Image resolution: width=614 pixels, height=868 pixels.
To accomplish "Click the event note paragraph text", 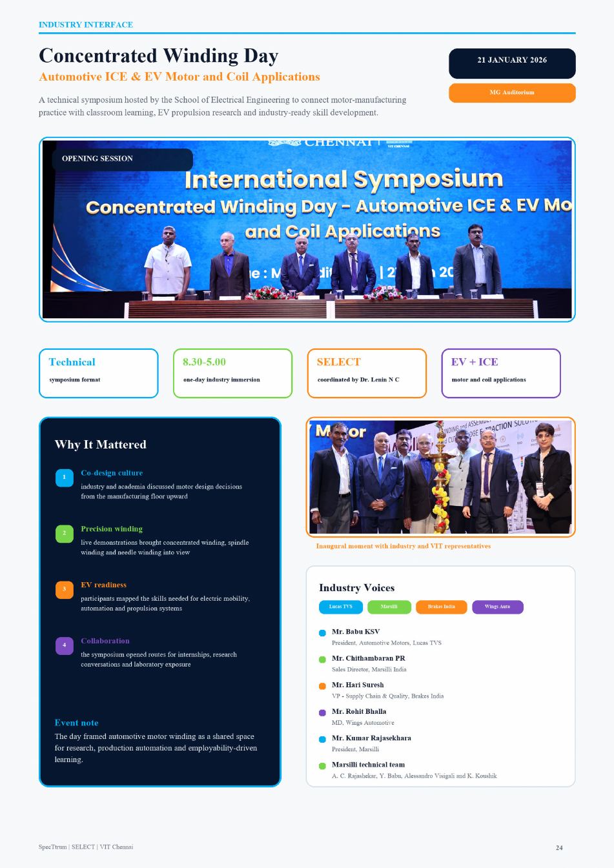I will [x=156, y=748].
